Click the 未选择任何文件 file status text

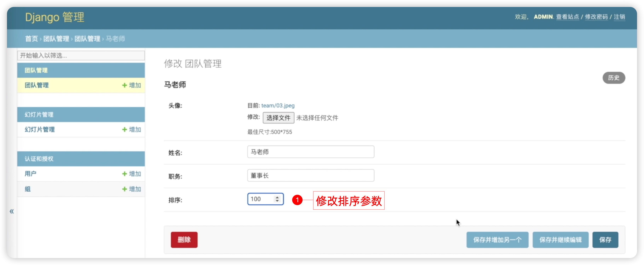coord(317,118)
